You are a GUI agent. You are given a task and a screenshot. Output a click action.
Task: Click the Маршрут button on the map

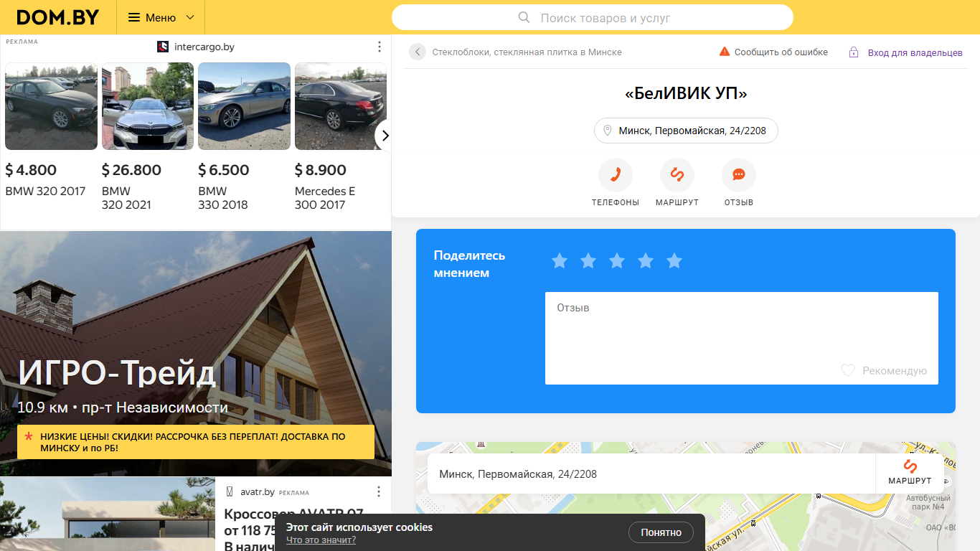[910, 474]
